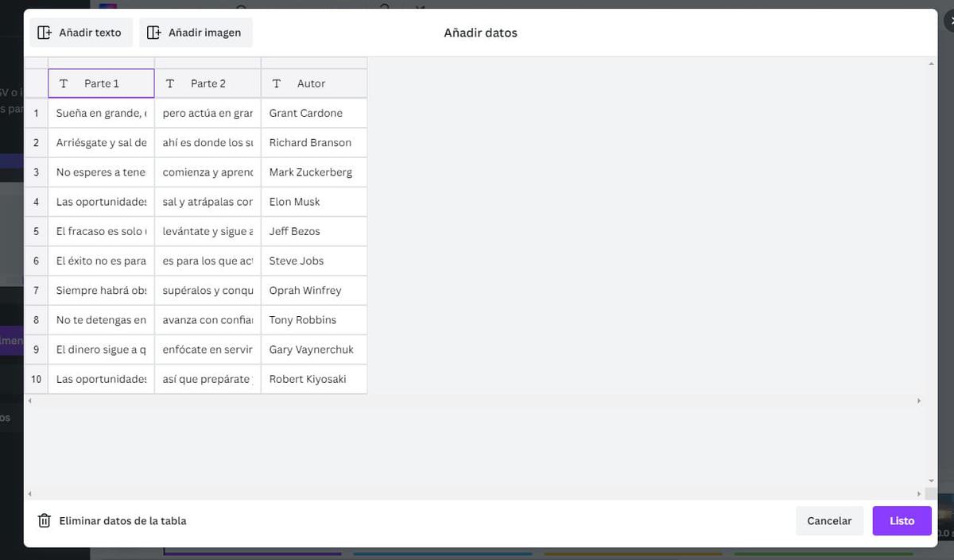This screenshot has width=954, height=560.
Task: Close the dialog with the X icon
Action: 949,21
